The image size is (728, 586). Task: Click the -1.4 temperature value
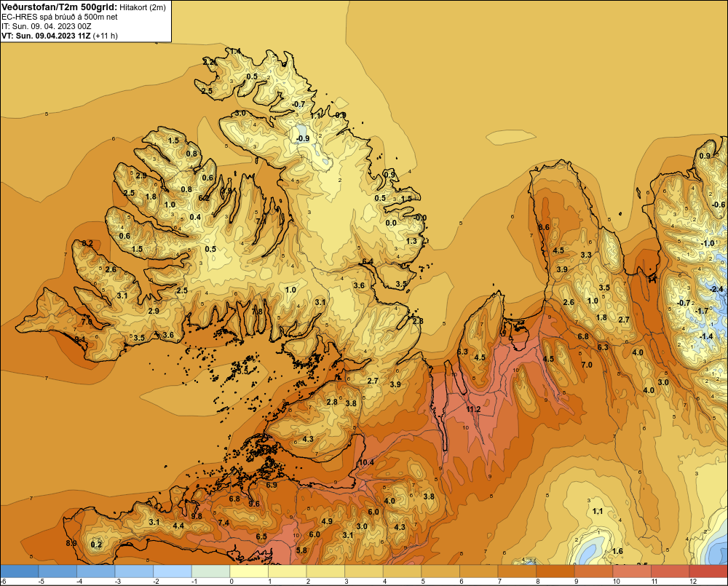coord(705,336)
